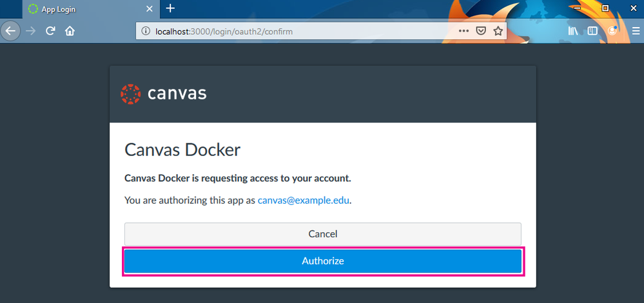644x303 pixels.
Task: Open a new browser tab
Action: pyautogui.click(x=170, y=8)
